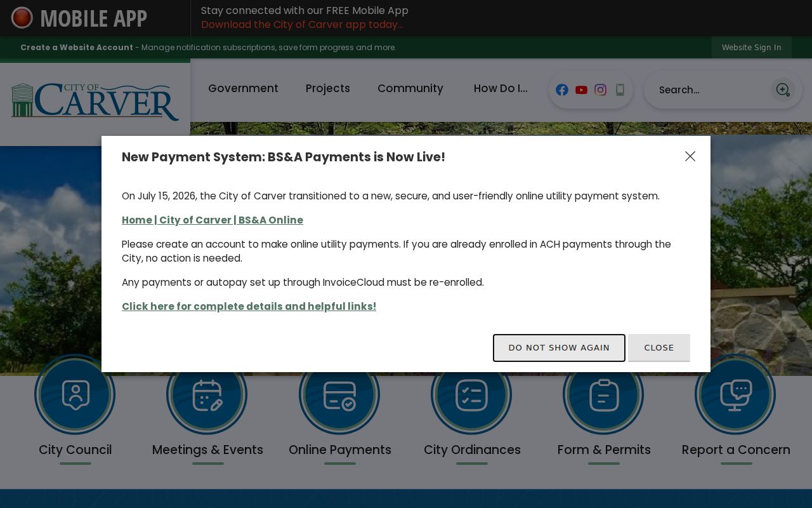Click the Meetings & Events label
The image size is (812, 508).
point(207,450)
